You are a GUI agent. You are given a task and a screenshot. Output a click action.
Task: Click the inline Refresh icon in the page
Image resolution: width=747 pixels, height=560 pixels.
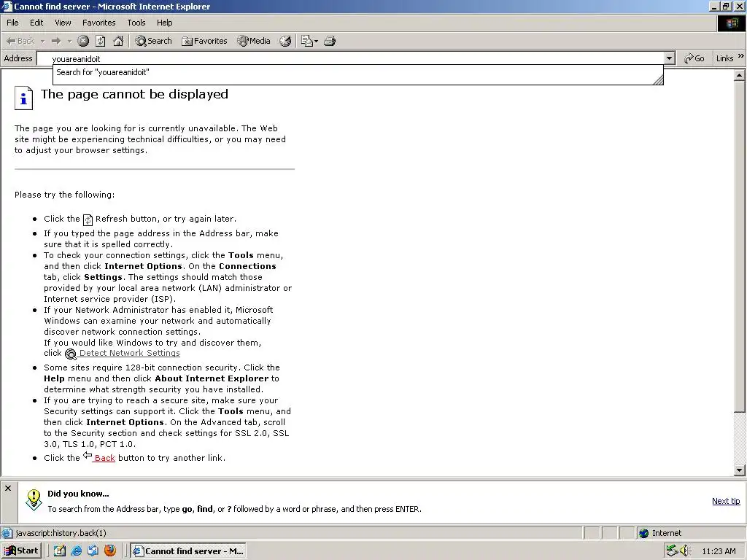(88, 219)
